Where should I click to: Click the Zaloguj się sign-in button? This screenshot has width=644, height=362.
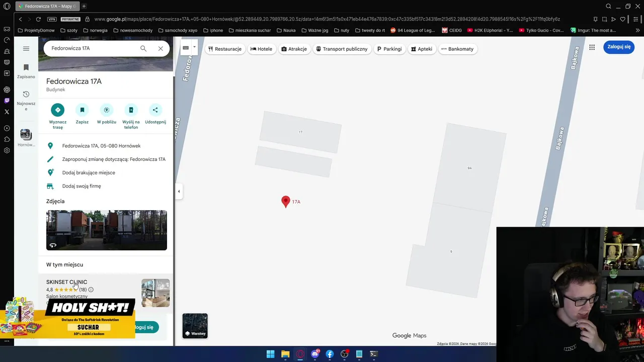[x=619, y=47]
